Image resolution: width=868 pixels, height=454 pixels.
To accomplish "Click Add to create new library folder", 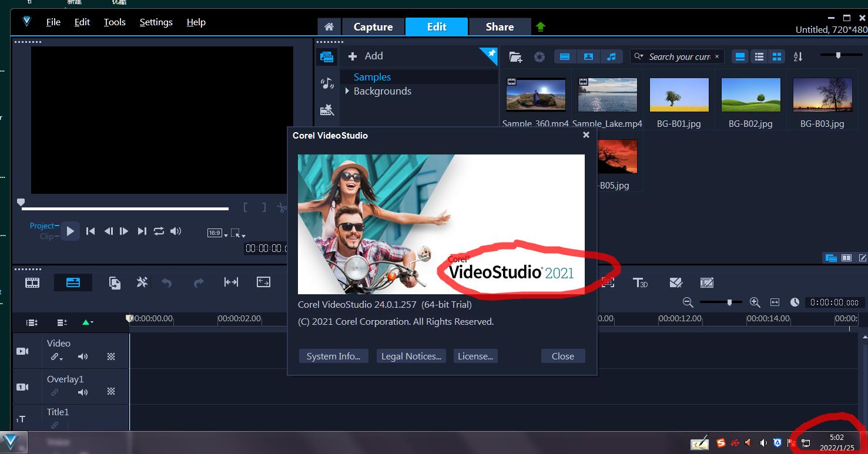I will 366,56.
